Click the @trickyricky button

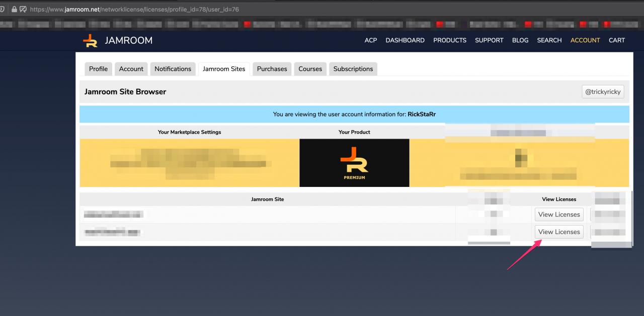pyautogui.click(x=603, y=92)
